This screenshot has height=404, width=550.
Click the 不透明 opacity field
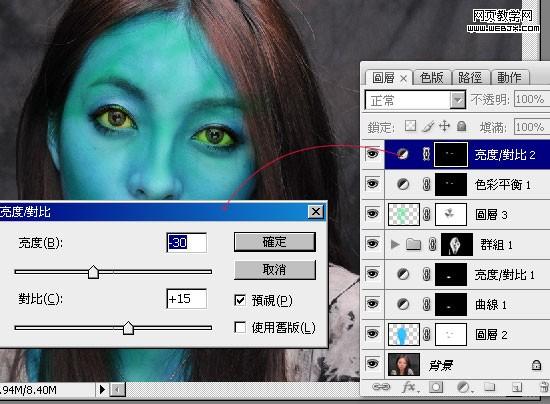pyautogui.click(x=532, y=99)
